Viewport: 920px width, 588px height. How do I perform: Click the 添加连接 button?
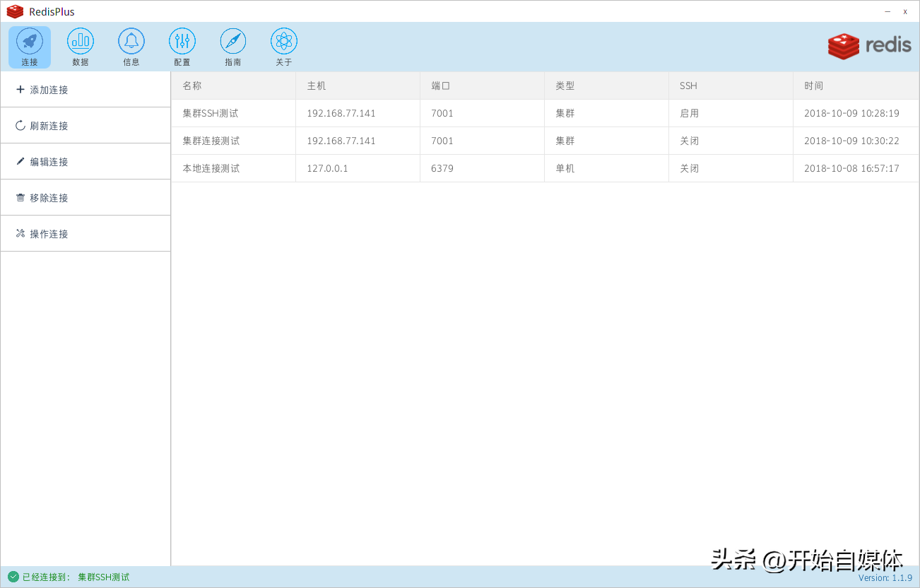[85, 90]
